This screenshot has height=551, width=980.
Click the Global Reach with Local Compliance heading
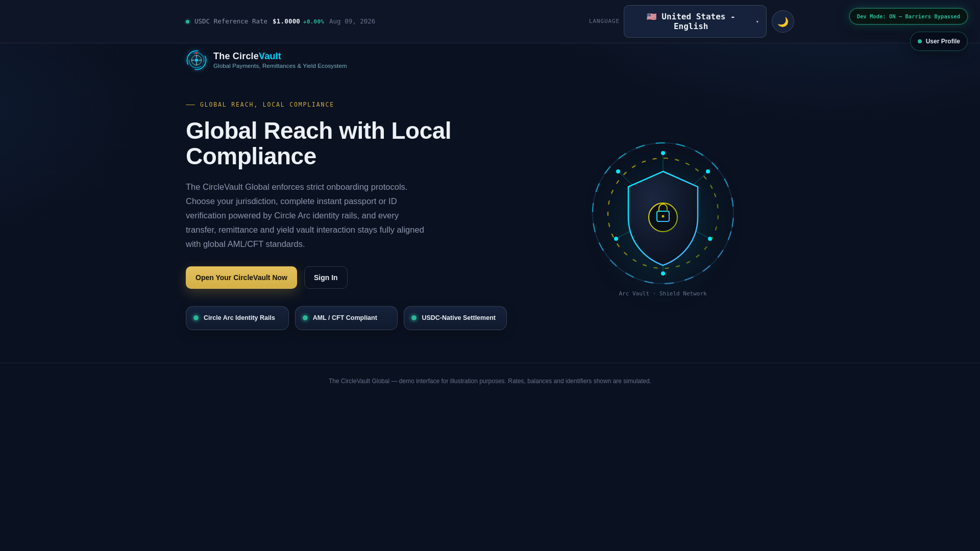[318, 143]
